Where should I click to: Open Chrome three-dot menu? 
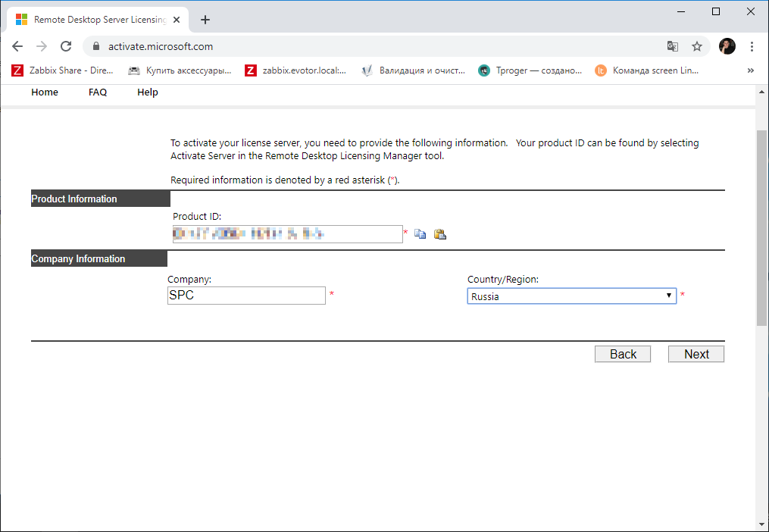point(752,47)
